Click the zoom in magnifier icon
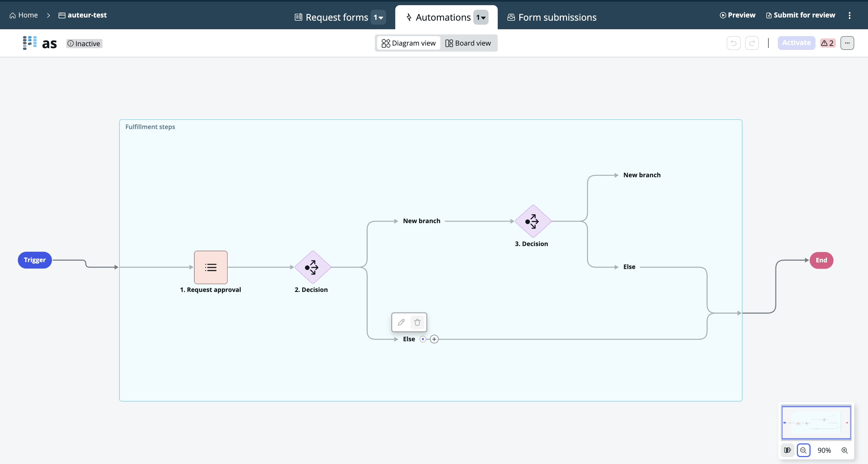This screenshot has height=464, width=868. coord(845,450)
